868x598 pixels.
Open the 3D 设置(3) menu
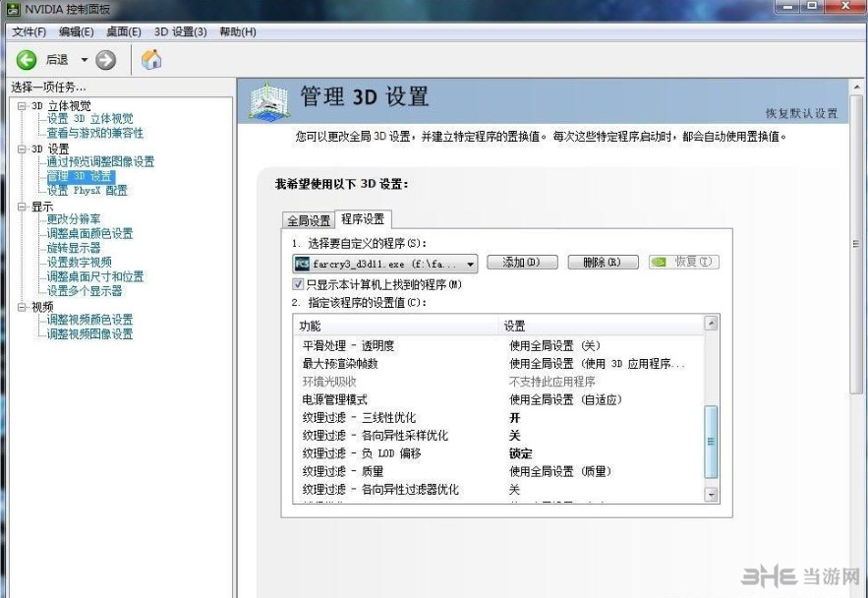tap(181, 32)
